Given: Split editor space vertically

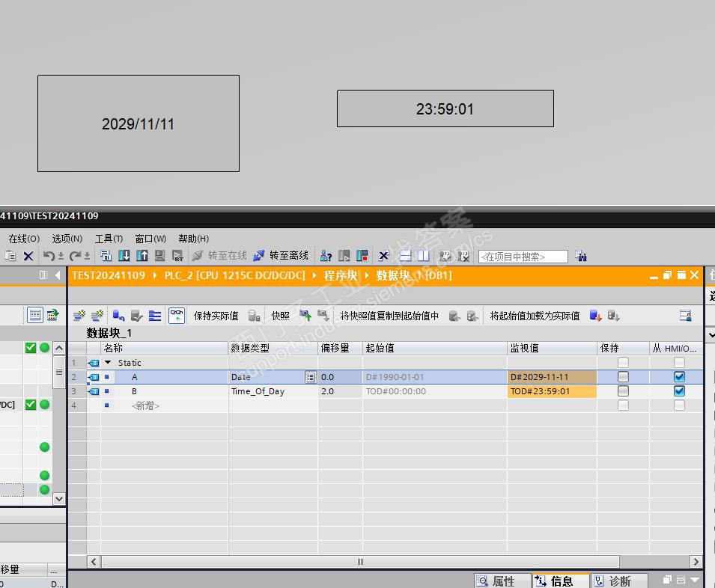Looking at the screenshot, I should (424, 256).
